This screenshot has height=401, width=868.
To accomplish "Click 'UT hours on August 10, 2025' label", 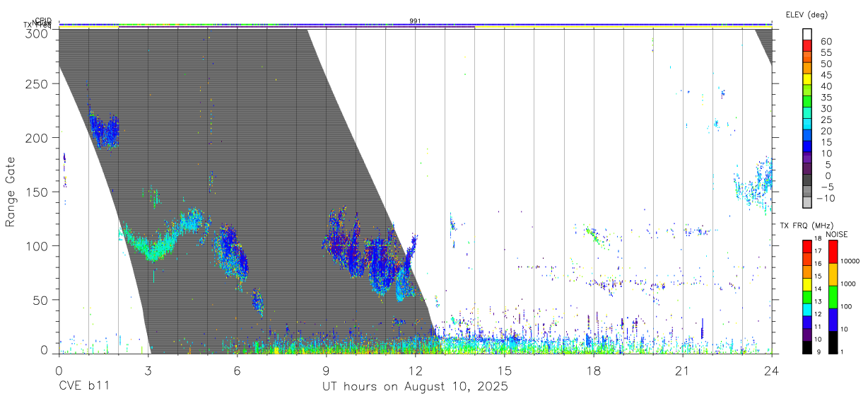I will click(x=415, y=387).
